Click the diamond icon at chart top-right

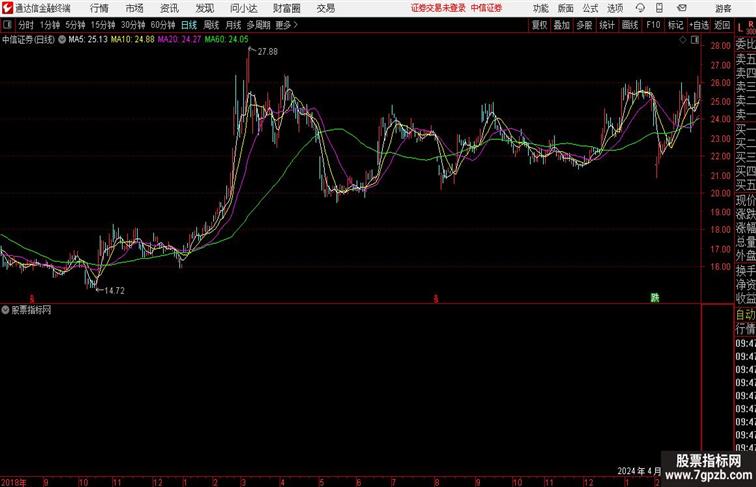683,40
